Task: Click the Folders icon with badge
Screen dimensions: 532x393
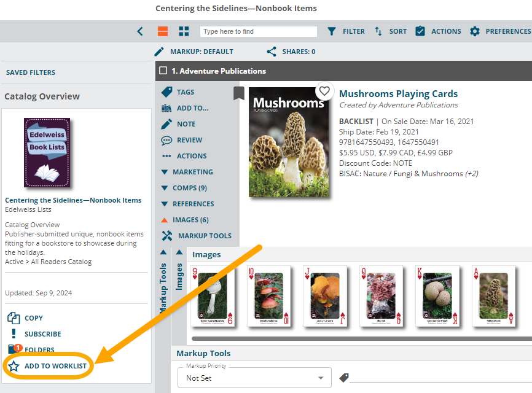Action: coord(15,349)
